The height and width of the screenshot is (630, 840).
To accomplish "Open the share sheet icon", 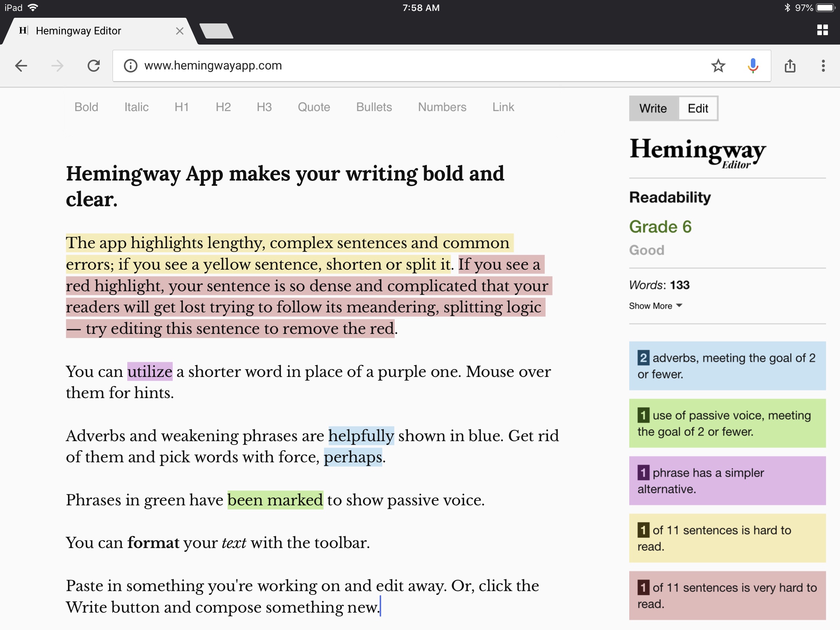I will (789, 66).
